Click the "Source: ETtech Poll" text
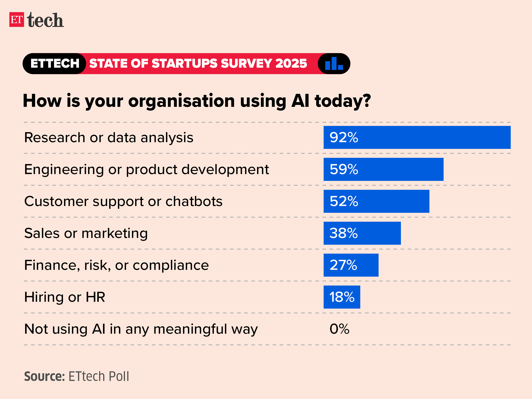Image resolution: width=532 pixels, height=399 pixels. 76,376
